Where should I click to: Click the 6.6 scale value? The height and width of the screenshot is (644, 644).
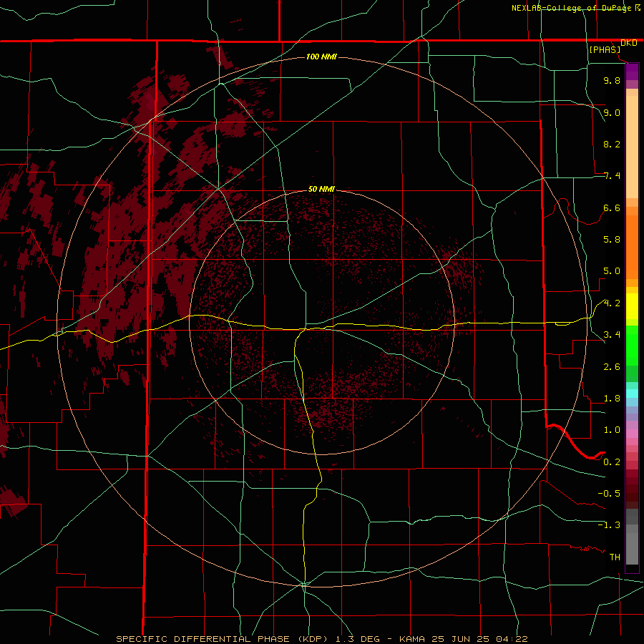coord(612,208)
